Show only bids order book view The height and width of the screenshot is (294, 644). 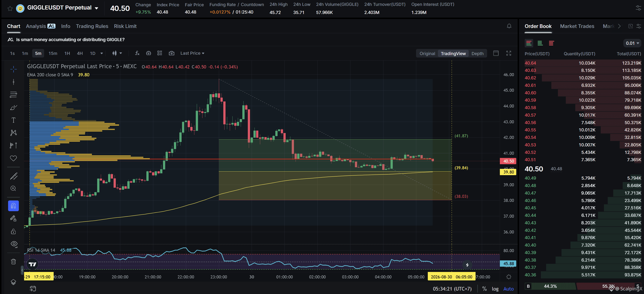point(540,43)
